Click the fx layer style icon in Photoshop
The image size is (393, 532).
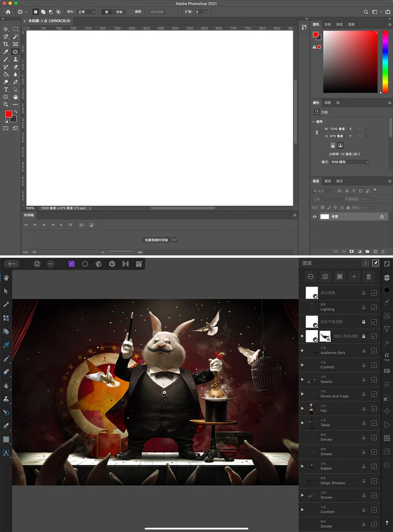point(344,252)
